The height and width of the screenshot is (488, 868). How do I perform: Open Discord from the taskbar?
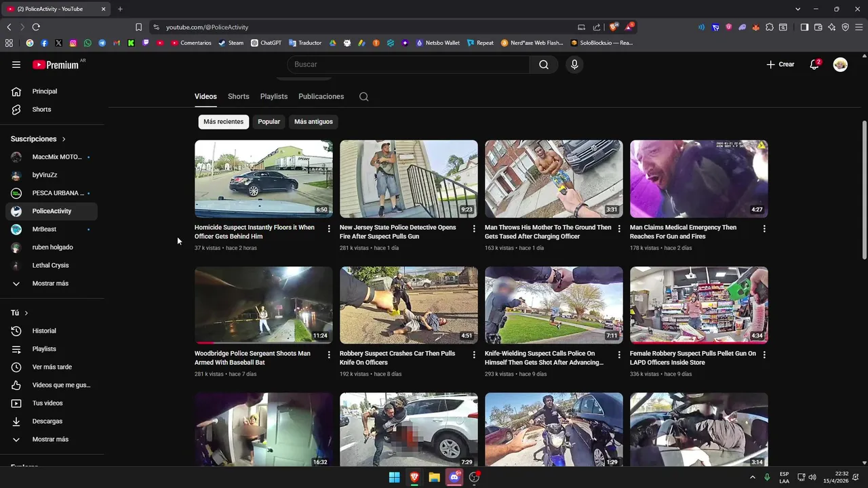pos(454,477)
